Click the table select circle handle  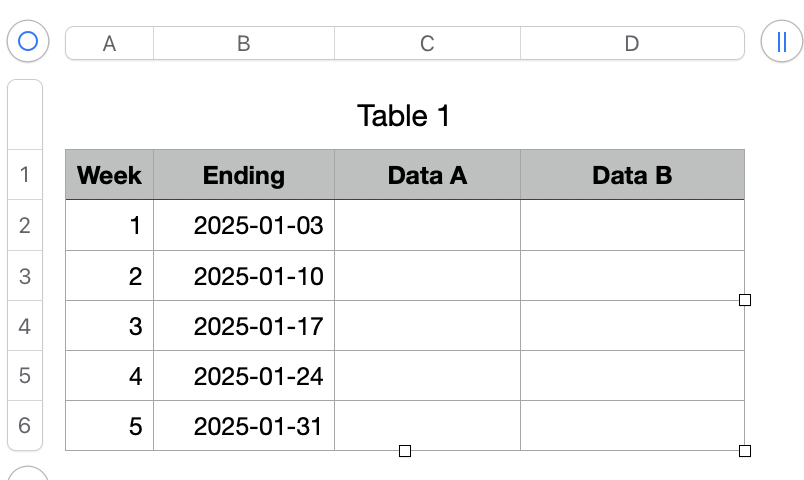[x=28, y=42]
